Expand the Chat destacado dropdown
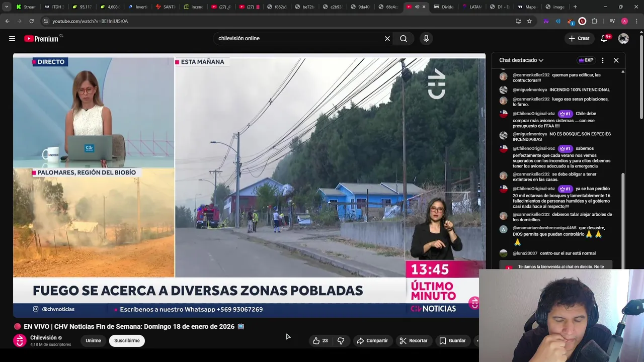644x362 pixels. [x=521, y=60]
